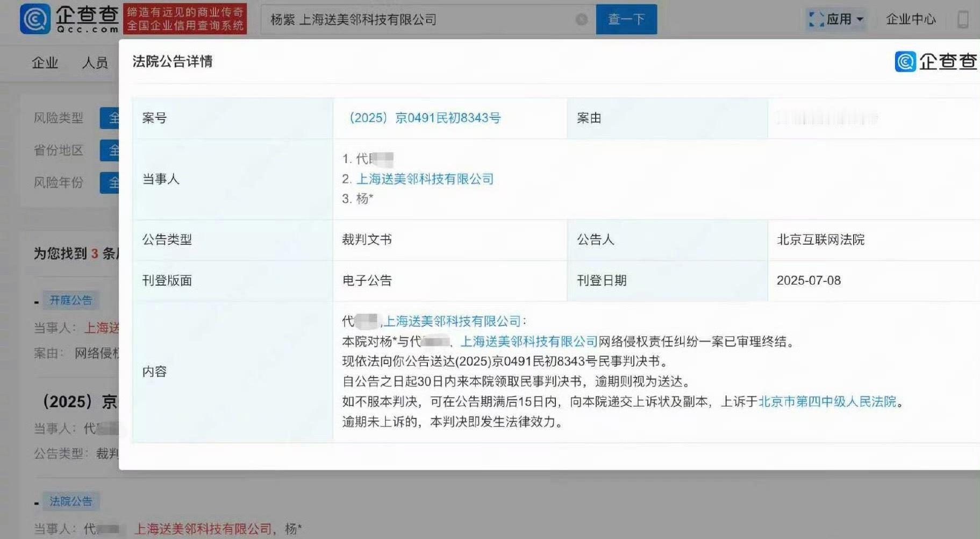
Task: Click the 法院公告 tag in the background list
Action: (70, 501)
